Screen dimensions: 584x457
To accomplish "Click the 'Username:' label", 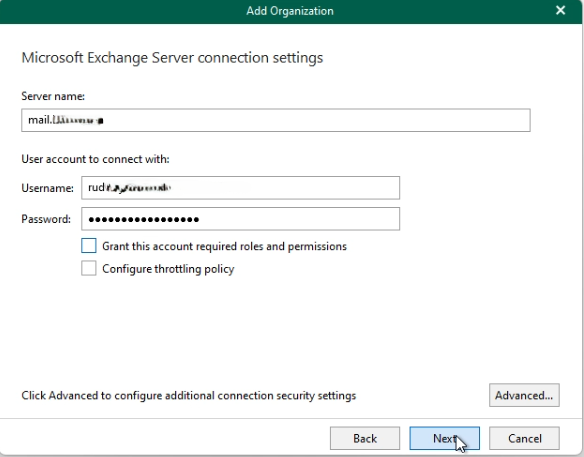I will click(x=47, y=188).
